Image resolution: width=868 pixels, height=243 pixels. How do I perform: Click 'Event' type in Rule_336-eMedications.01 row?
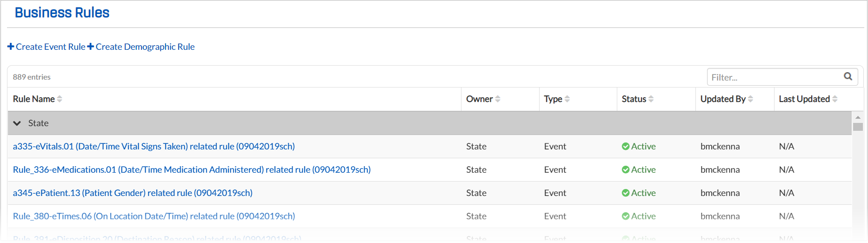pyautogui.click(x=555, y=169)
